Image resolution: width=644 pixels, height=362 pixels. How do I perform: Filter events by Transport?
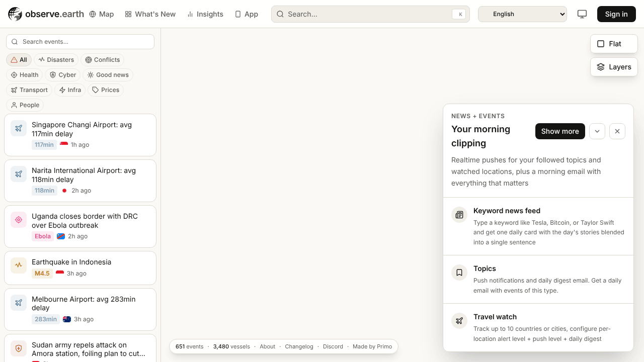coord(29,90)
